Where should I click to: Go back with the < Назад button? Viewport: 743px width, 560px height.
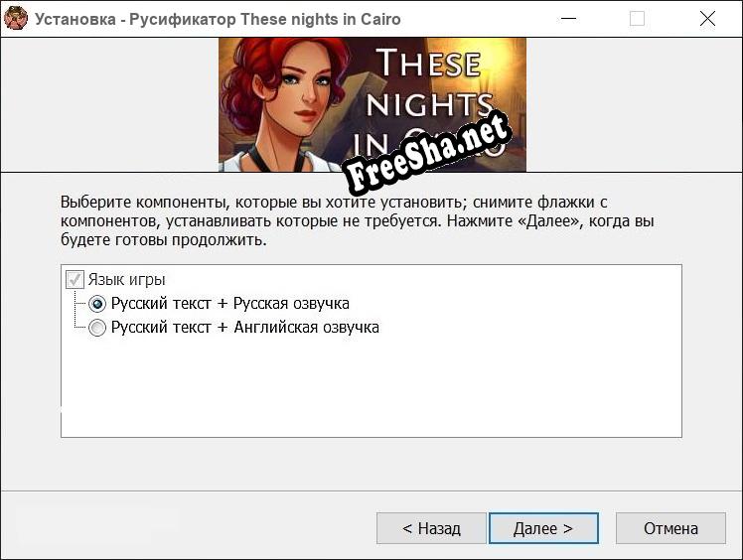click(x=431, y=528)
